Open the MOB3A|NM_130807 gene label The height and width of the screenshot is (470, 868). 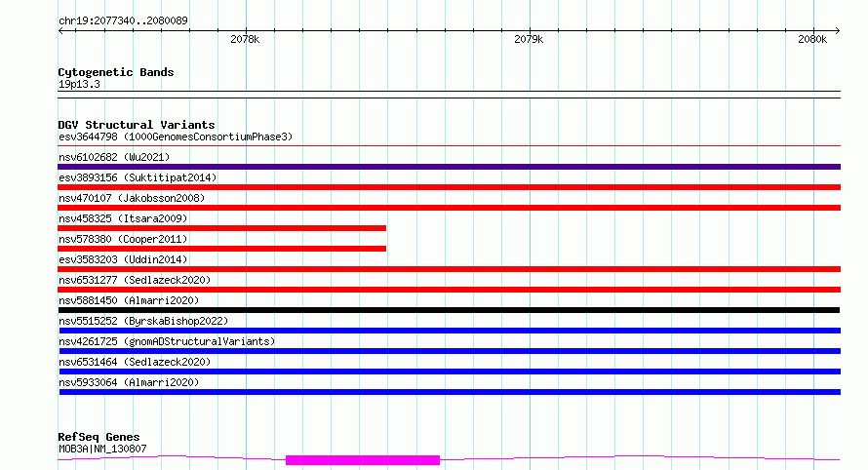pos(102,449)
